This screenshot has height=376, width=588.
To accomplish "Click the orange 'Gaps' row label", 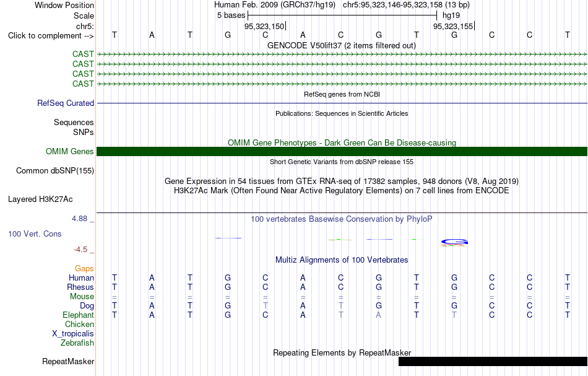I will 84,268.
